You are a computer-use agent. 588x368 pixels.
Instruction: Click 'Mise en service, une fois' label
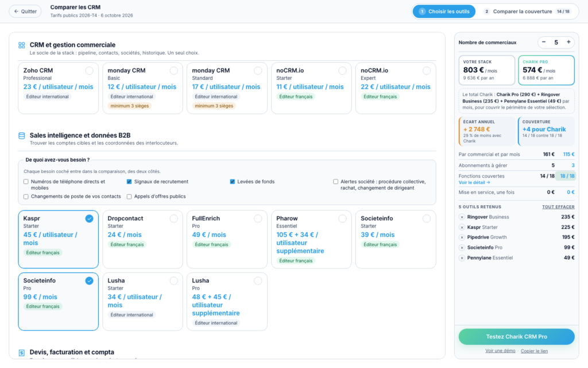click(x=486, y=192)
